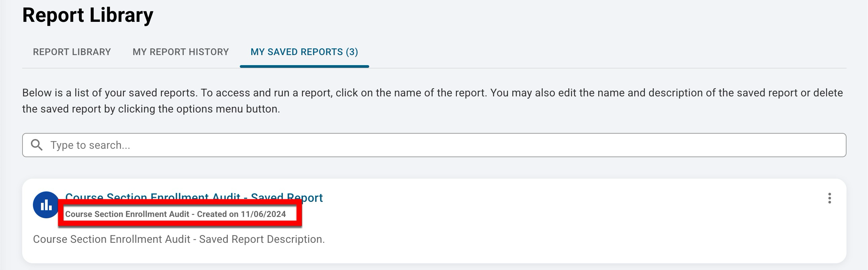Click the magnifying glass search icon

[37, 145]
